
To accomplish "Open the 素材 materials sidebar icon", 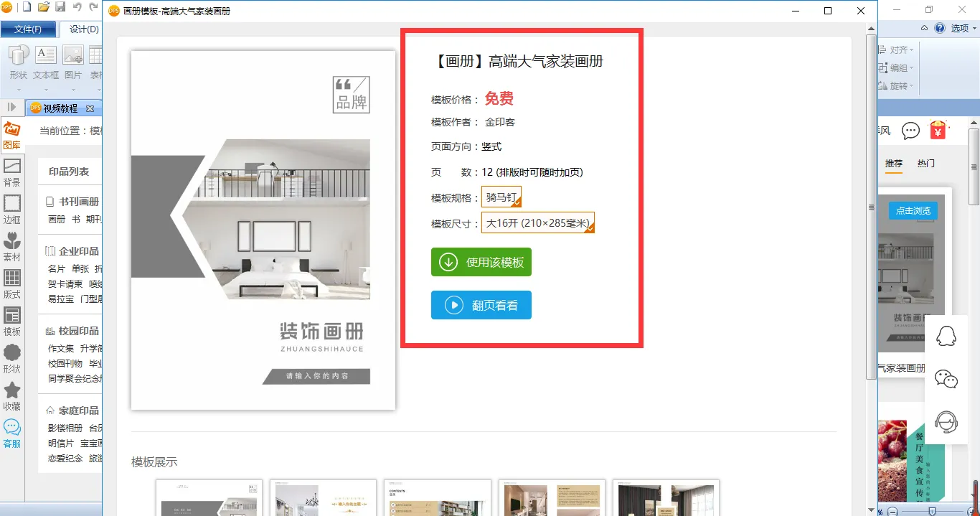I will click(11, 246).
